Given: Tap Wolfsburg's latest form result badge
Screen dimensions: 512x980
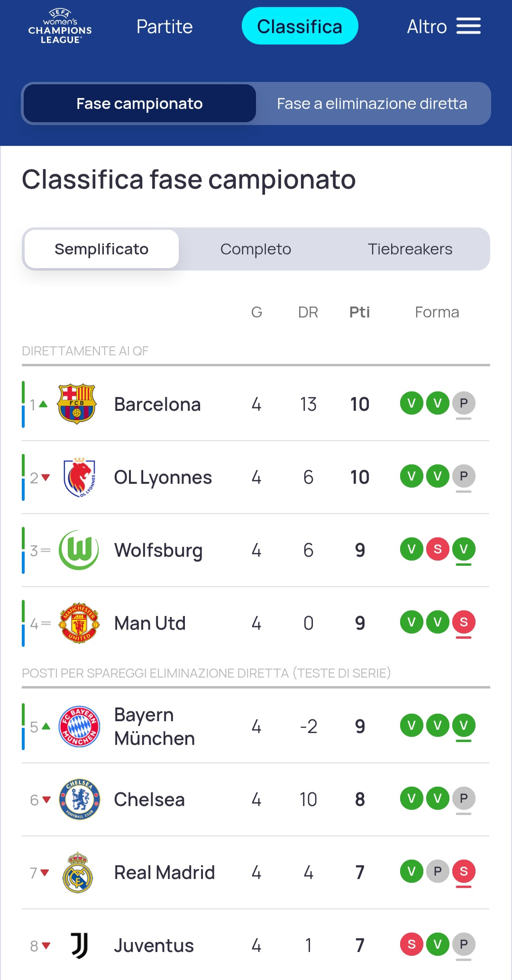Looking at the screenshot, I should 464,550.
